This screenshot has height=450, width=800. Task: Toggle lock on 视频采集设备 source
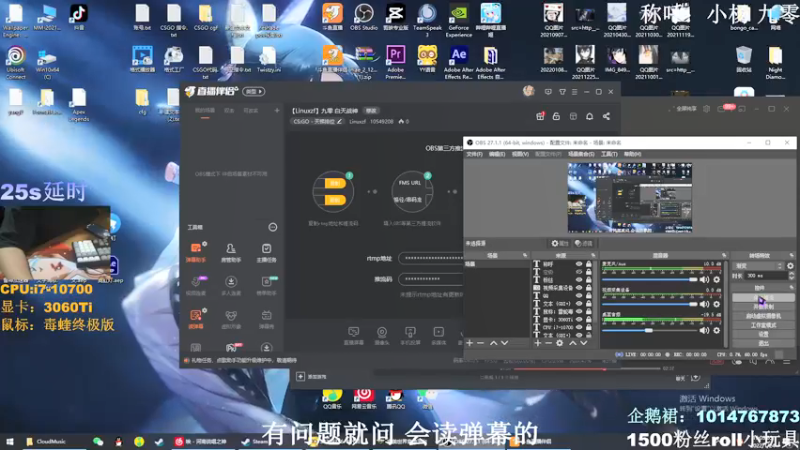[x=589, y=288]
